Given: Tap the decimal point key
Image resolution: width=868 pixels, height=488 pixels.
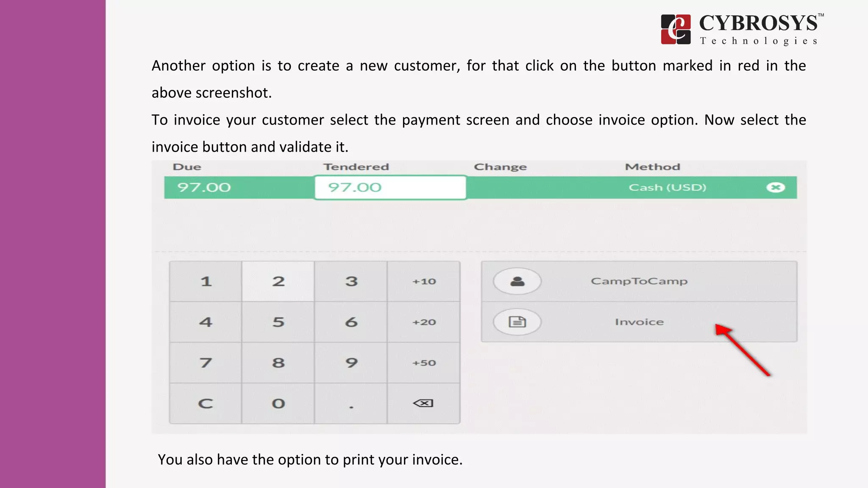Looking at the screenshot, I should pyautogui.click(x=351, y=403).
